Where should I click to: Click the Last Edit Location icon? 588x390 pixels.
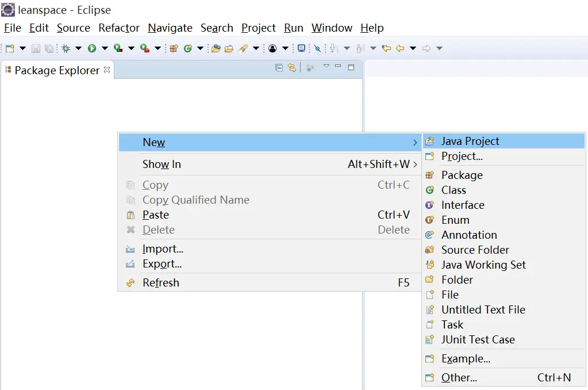click(386, 48)
